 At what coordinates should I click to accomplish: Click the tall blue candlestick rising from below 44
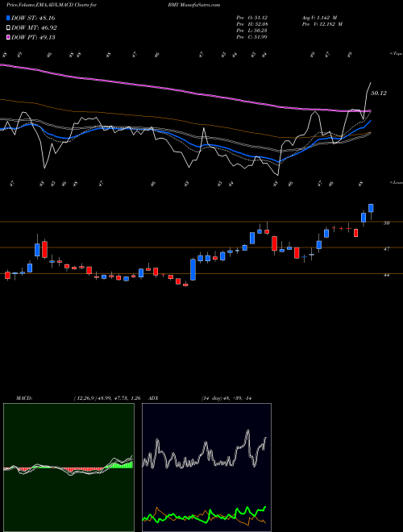193,270
